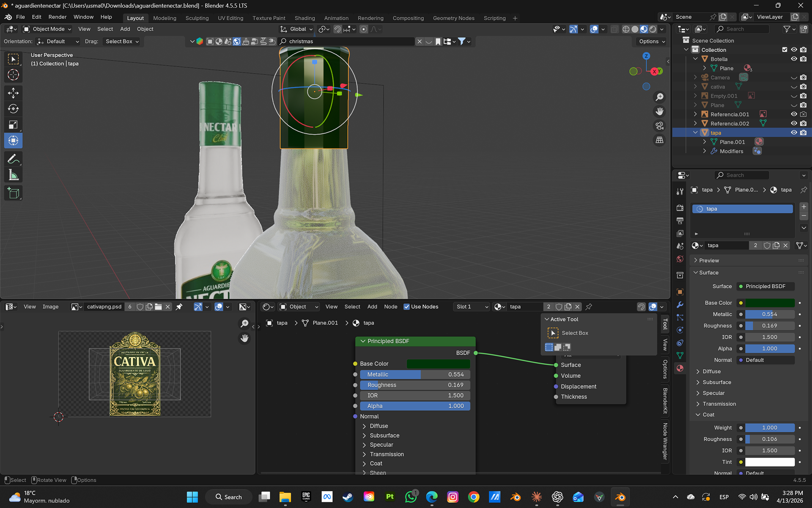Open the Object Mode dropdown
Image resolution: width=812 pixels, height=508 pixels.
coord(47,29)
